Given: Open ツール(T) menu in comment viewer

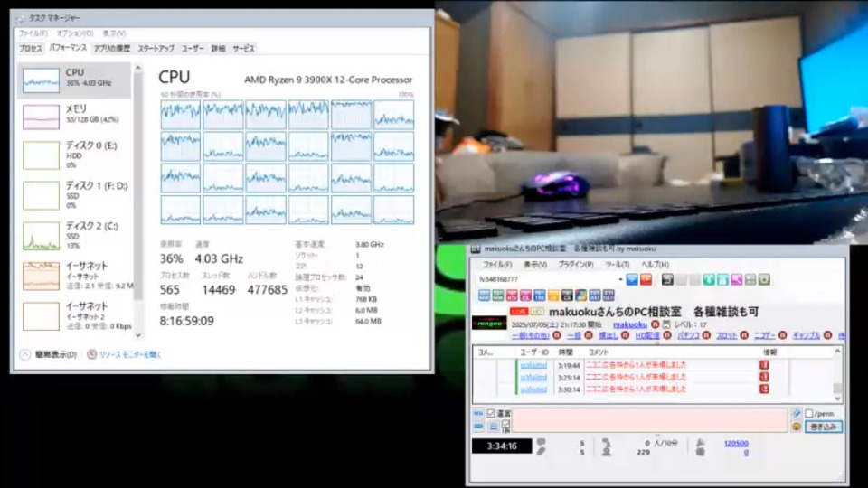Looking at the screenshot, I should (x=618, y=265).
